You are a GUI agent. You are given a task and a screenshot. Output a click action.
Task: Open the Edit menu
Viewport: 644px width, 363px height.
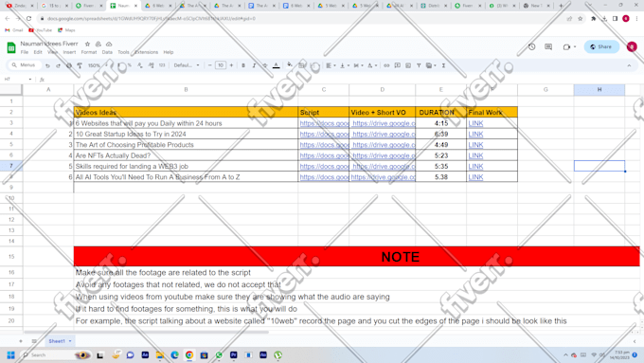pyautogui.click(x=38, y=52)
